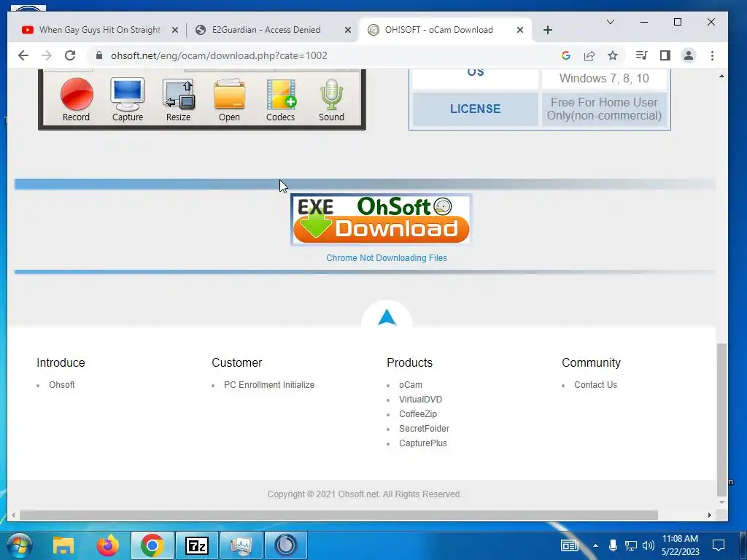Click the scroll-to-top blue arrow
747x560 pixels.
click(387, 318)
